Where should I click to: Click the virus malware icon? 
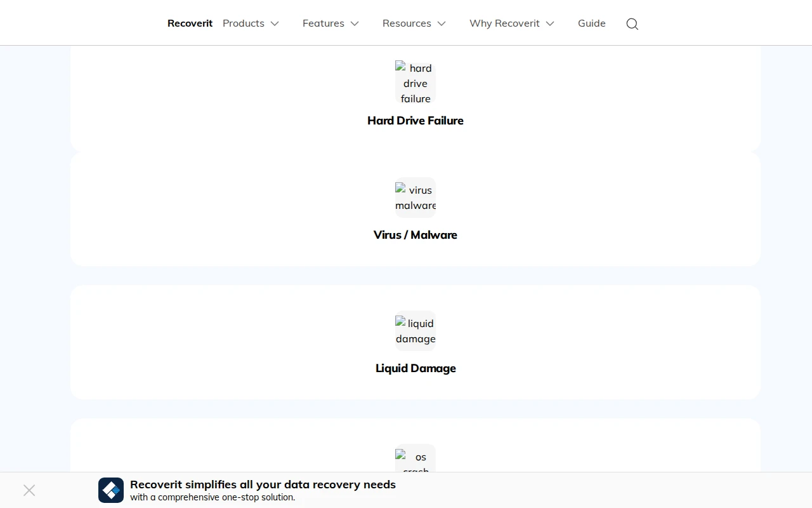point(416,197)
